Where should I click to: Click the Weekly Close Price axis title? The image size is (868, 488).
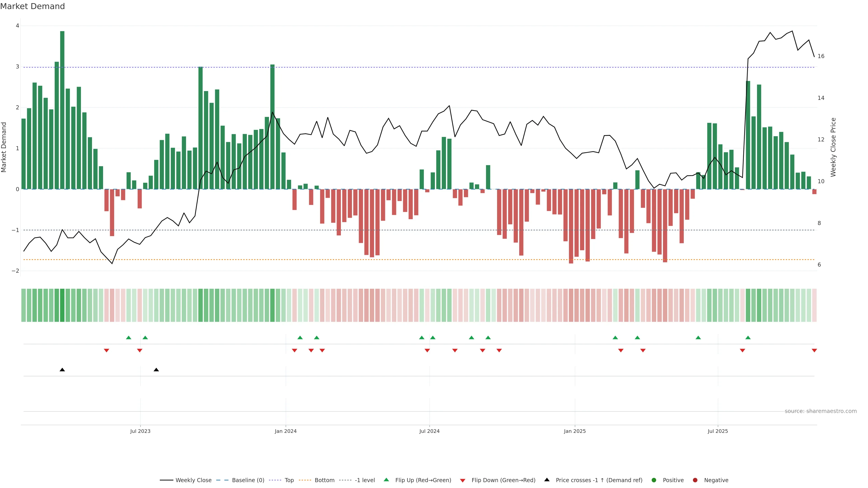point(833,147)
